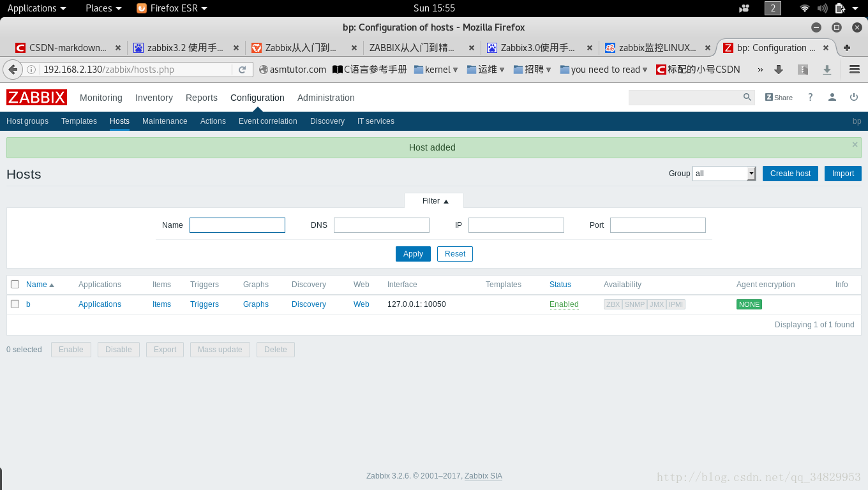Click the asmtutor.com bookmark
This screenshot has width=868, height=490.
(292, 70)
